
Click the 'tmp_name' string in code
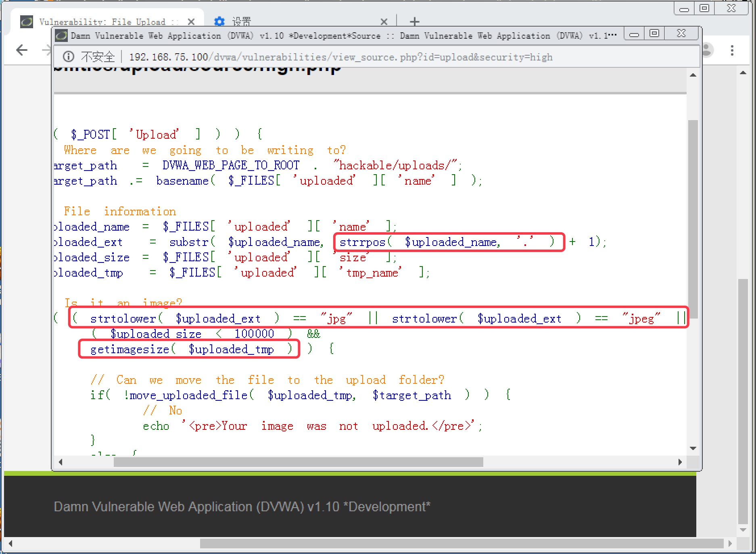(370, 273)
